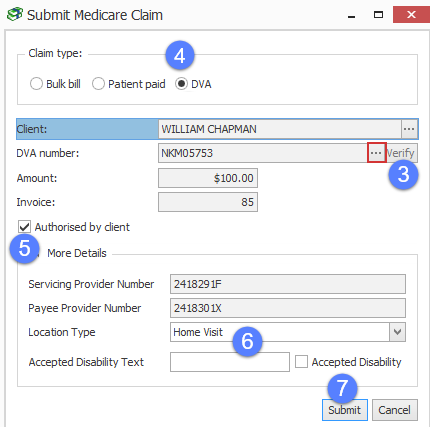Open the Location Type dropdown arrow
This screenshot has width=430, height=427.
click(397, 332)
